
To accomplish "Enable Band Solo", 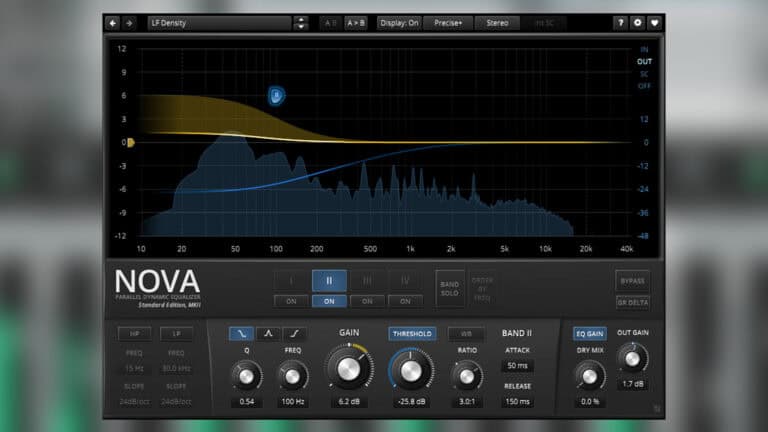I will click(450, 288).
